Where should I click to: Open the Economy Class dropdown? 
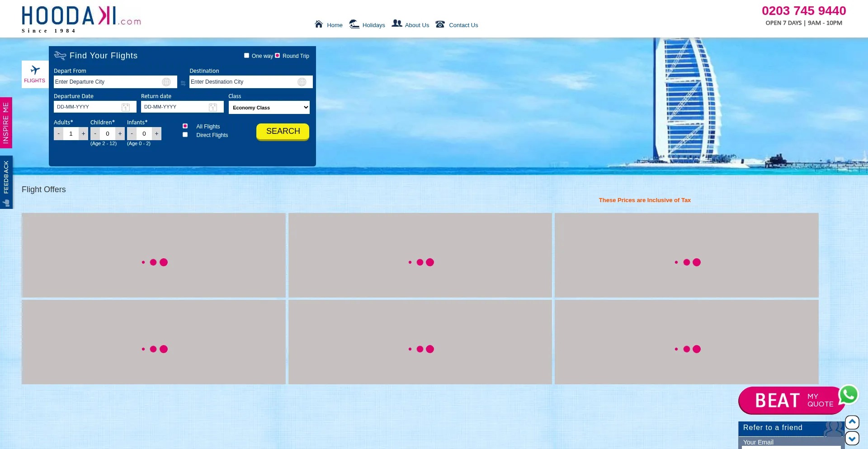click(x=269, y=108)
